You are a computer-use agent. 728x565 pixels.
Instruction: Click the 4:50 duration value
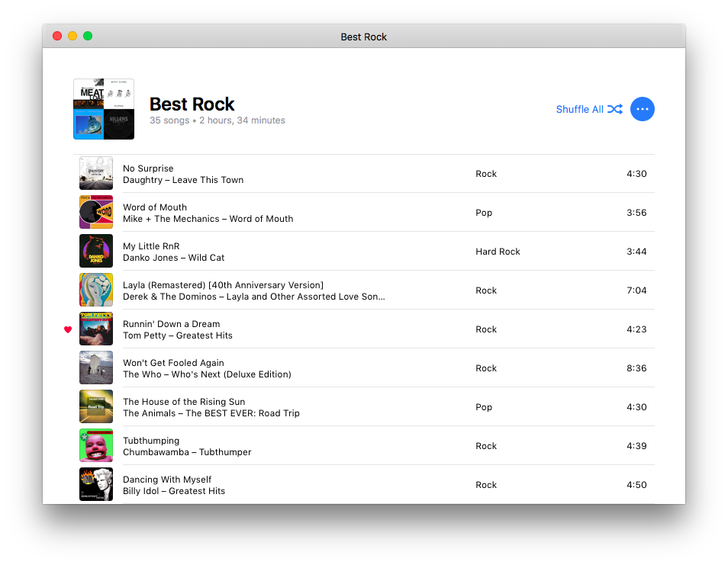coord(636,485)
